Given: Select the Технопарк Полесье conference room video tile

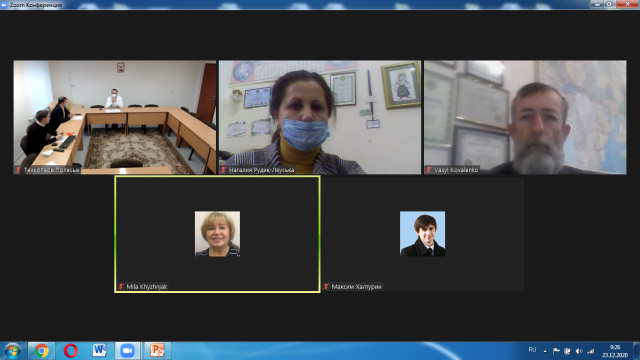Looking at the screenshot, I should click(115, 118).
